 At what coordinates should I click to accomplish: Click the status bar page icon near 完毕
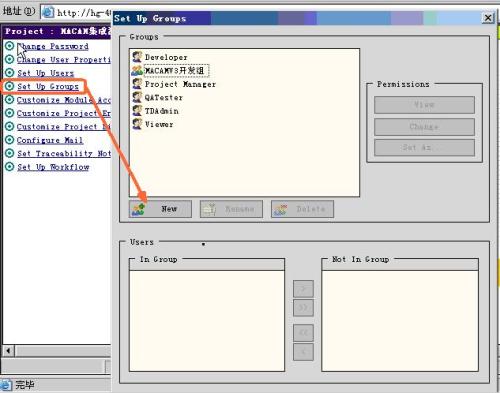point(6,385)
